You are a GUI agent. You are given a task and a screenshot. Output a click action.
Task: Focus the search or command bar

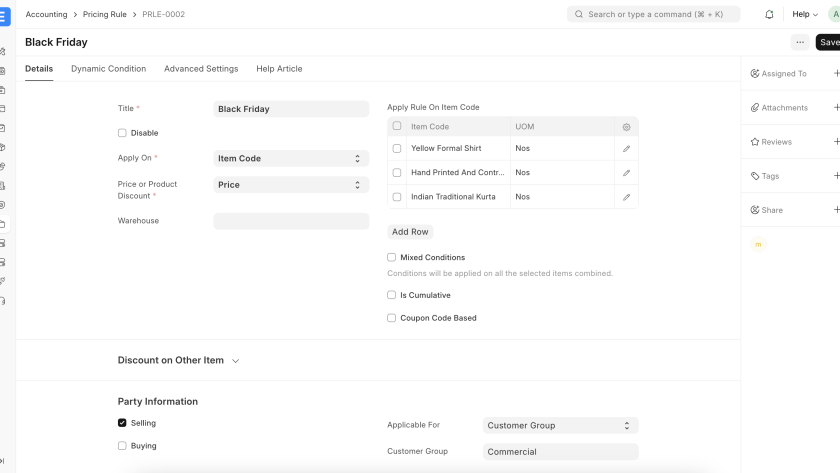[654, 15]
